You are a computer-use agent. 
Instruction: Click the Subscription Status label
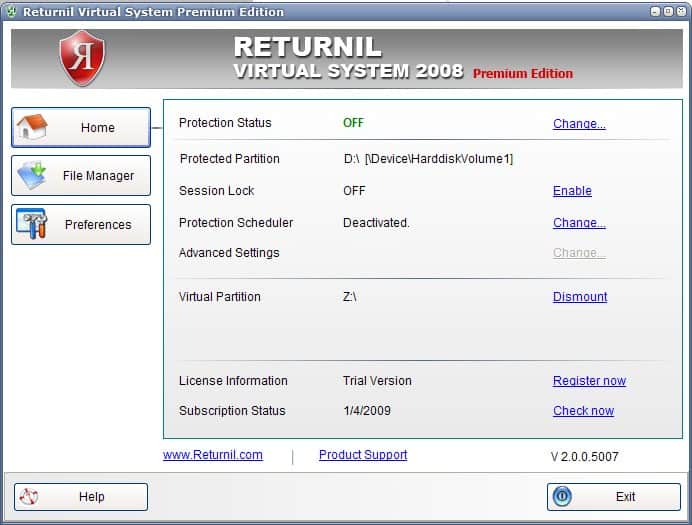(232, 411)
